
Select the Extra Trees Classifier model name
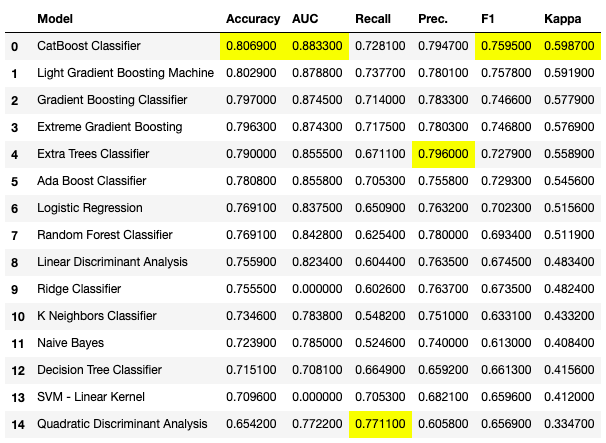coord(93,154)
